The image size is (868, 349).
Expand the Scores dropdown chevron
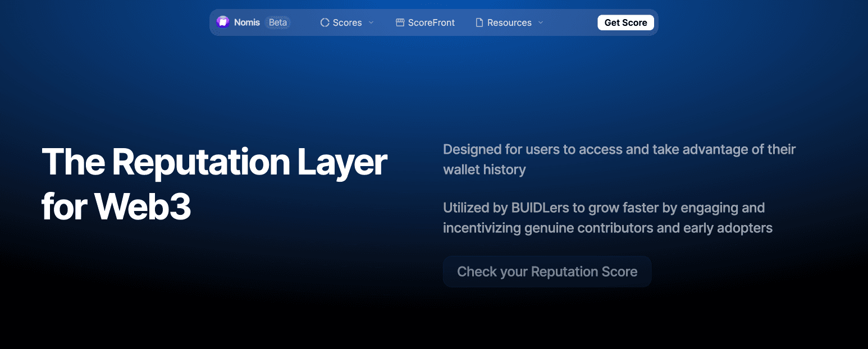pyautogui.click(x=371, y=22)
